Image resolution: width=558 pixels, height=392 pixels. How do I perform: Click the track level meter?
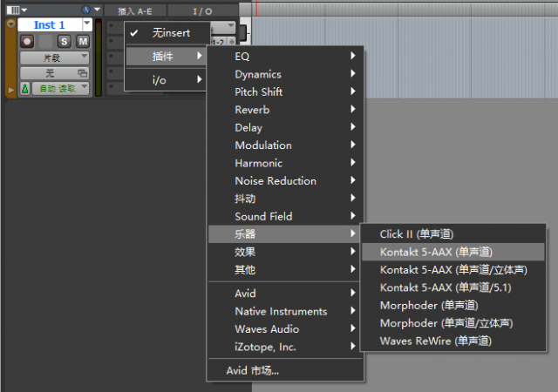(x=99, y=57)
